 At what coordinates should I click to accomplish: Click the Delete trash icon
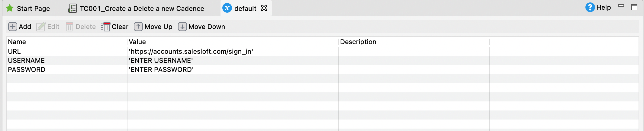click(69, 27)
